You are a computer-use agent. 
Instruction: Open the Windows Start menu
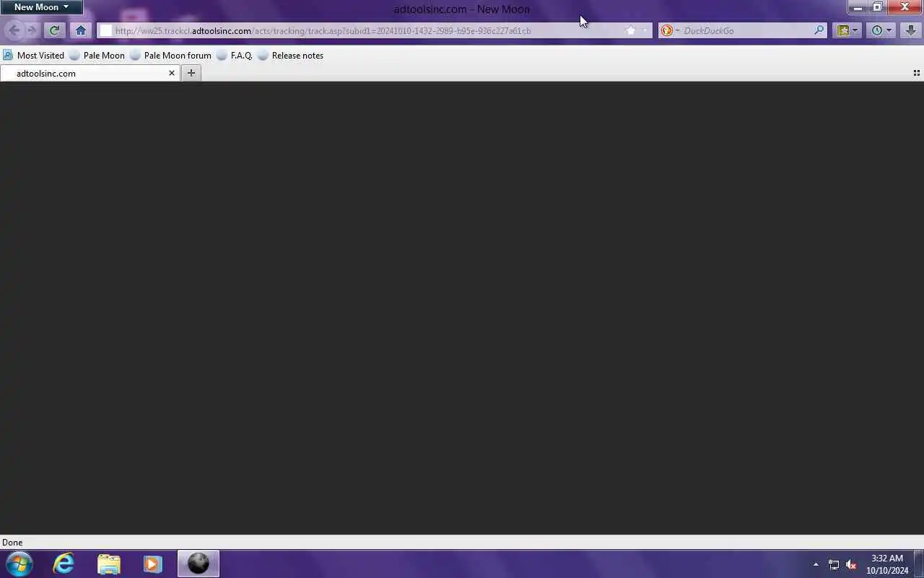19,564
